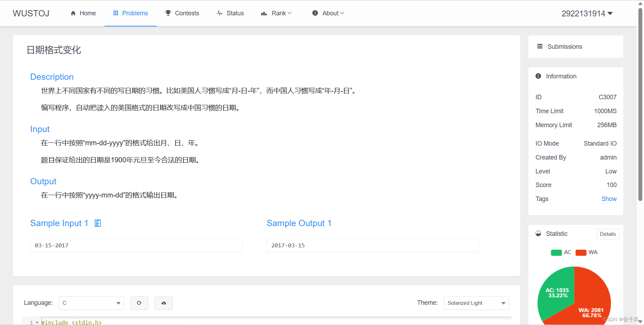
Task: Click the page vertical scrollbar thumb
Action: [640, 105]
